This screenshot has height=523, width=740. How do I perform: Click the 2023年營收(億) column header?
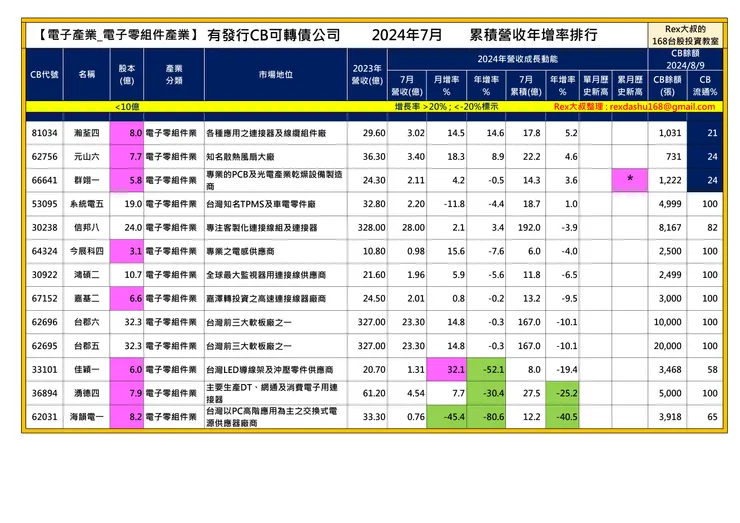[x=367, y=75]
